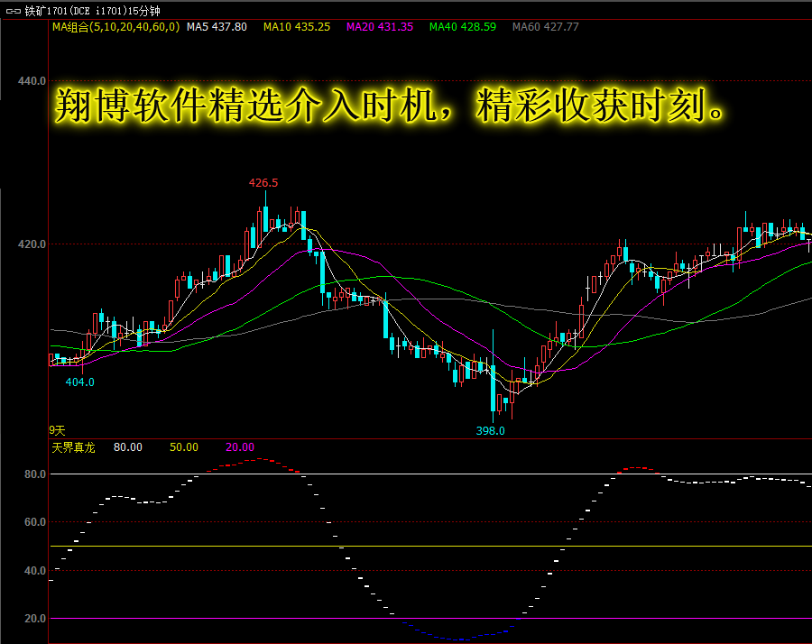The width and height of the screenshot is (812, 644).
Task: Click the 60.0 oscillator axis label
Action: pos(35,522)
